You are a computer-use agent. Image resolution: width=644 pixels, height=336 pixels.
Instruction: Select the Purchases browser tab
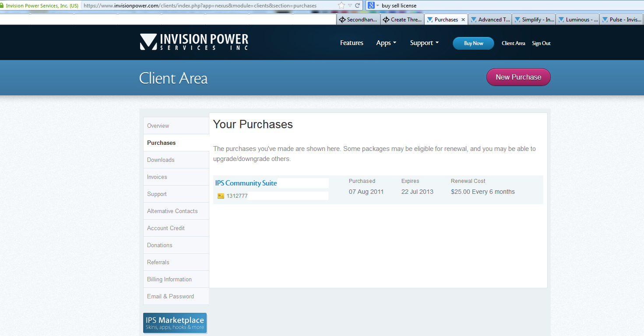pos(446,20)
